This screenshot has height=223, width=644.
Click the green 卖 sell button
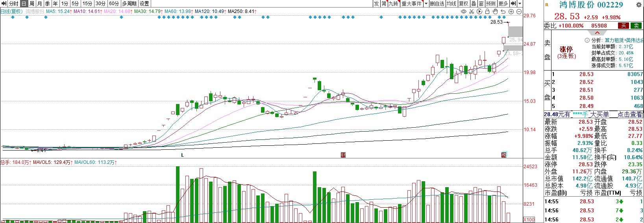636,26
